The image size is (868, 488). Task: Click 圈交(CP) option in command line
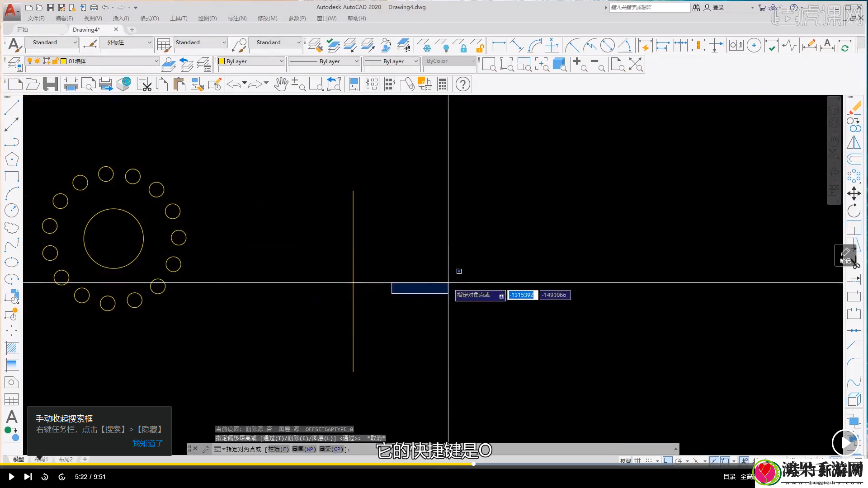click(x=331, y=449)
